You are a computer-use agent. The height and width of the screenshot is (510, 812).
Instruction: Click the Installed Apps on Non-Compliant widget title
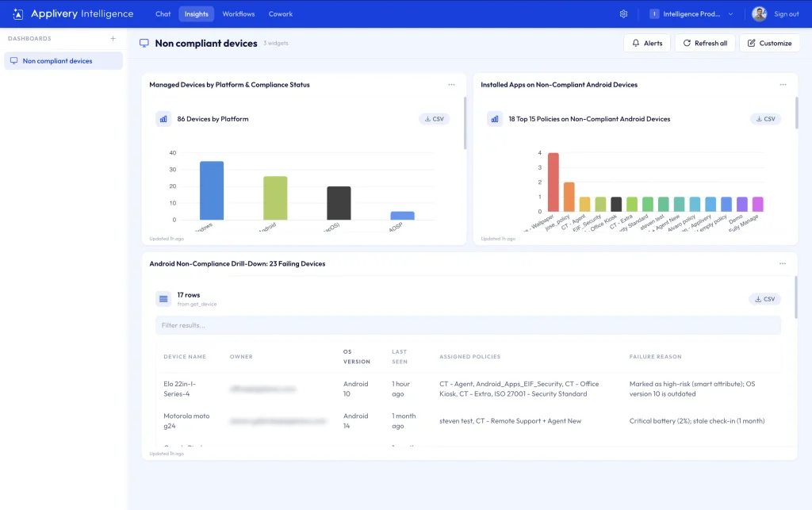pos(559,84)
